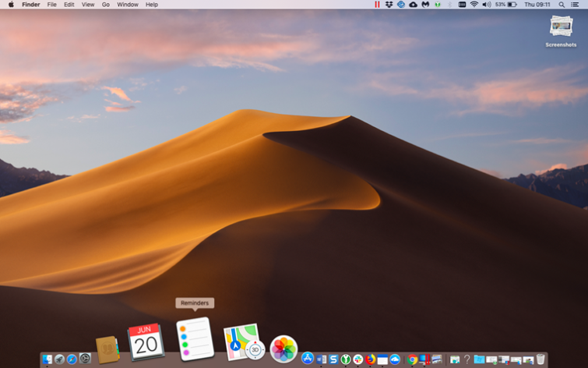
Task: Launch Microsoft Word from the Dock
Action: [x=321, y=359]
